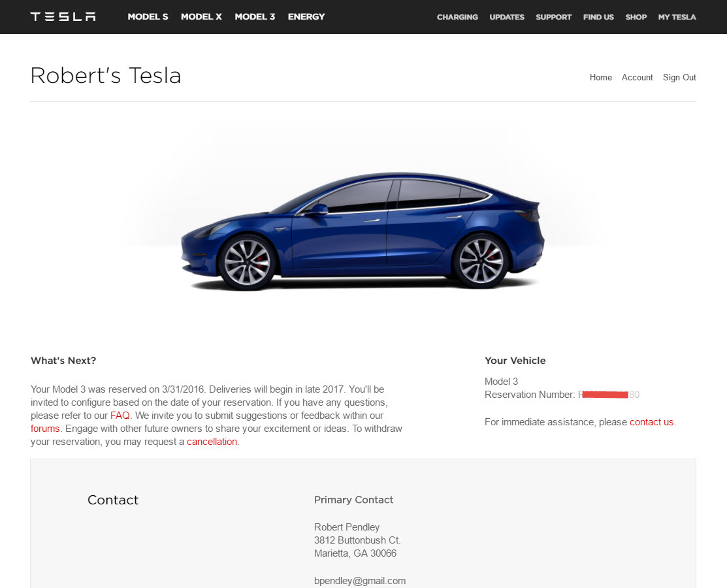Click the cancellation link

pyautogui.click(x=212, y=442)
